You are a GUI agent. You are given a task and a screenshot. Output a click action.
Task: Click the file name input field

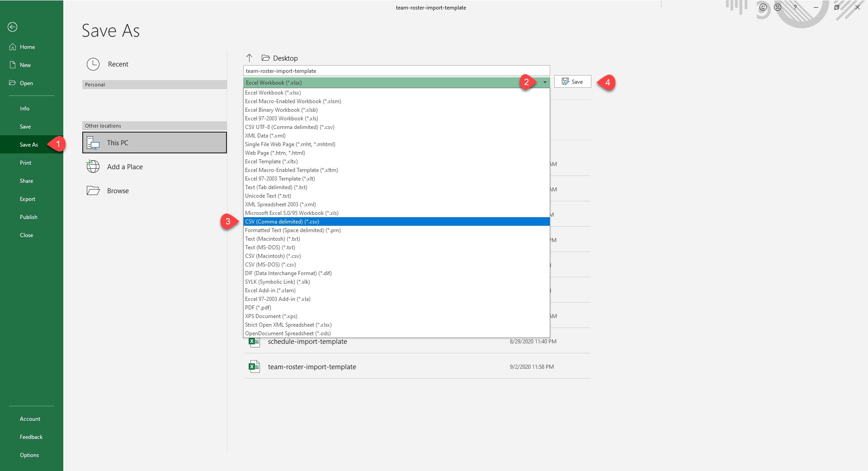pyautogui.click(x=396, y=71)
